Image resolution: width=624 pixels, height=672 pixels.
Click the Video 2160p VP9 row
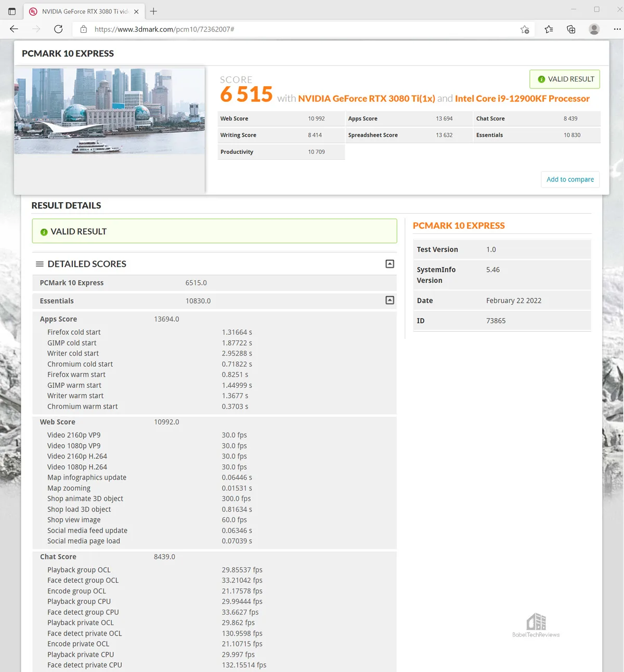pos(214,435)
